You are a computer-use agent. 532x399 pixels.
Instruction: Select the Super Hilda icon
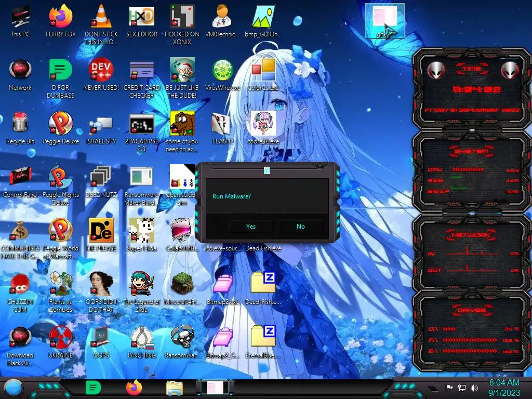click(x=142, y=235)
